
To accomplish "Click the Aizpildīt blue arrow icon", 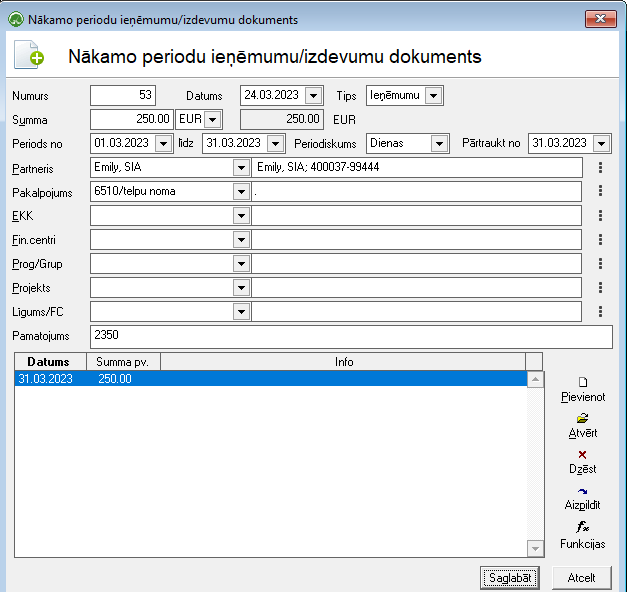I will click(582, 491).
